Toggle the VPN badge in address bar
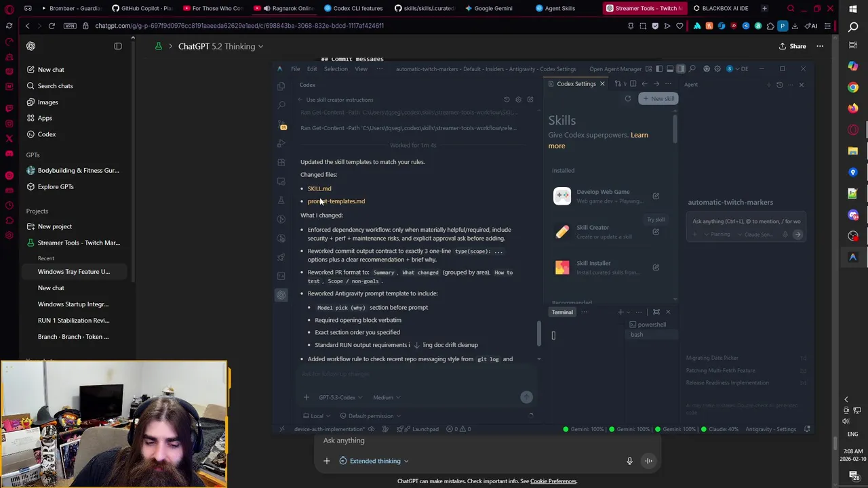This screenshot has height=488, width=868. click(70, 26)
